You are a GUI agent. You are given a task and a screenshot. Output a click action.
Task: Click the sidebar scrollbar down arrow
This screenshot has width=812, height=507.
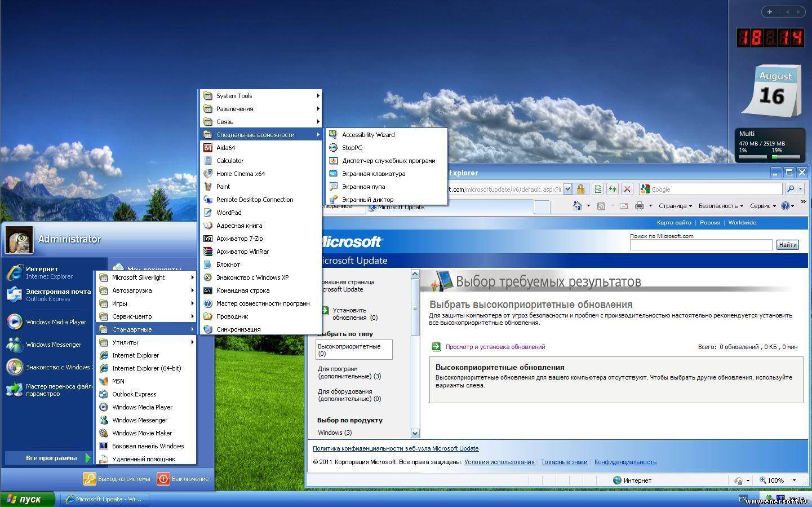[x=415, y=433]
